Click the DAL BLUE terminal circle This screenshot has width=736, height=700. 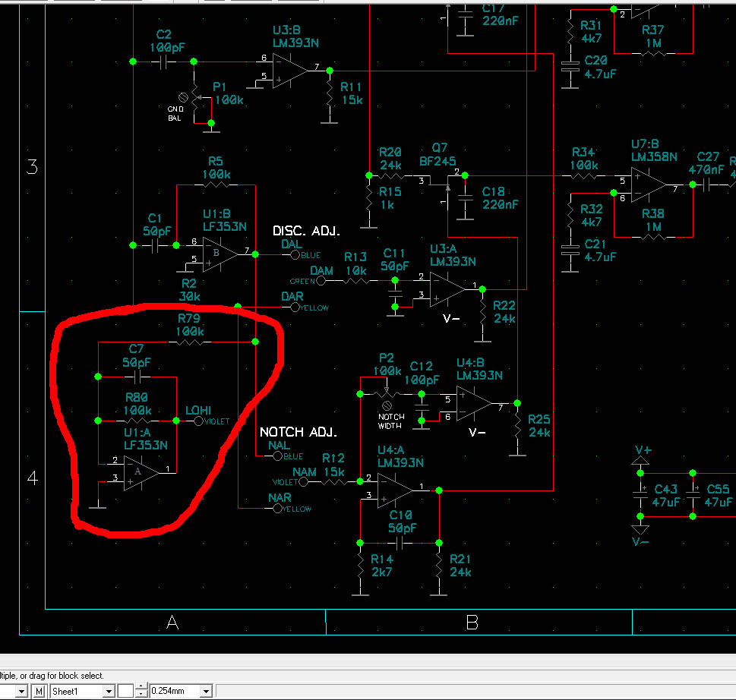click(295, 255)
